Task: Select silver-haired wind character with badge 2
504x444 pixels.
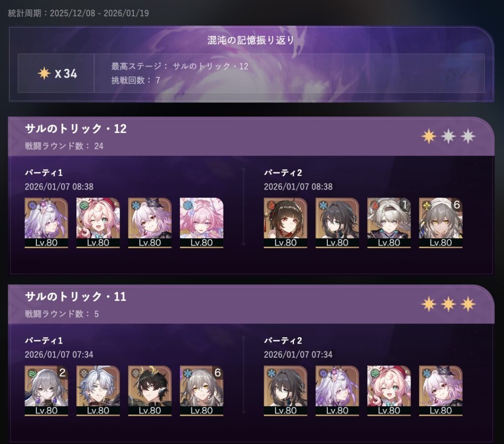Action: tap(46, 391)
